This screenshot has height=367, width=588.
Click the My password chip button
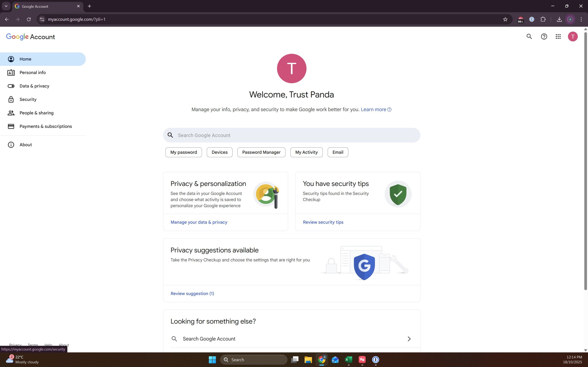coord(184,153)
